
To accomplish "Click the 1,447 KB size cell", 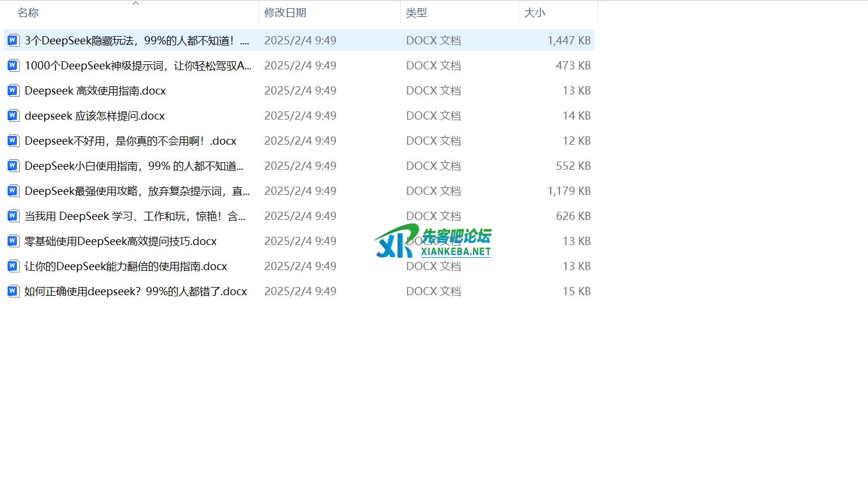I will (x=568, y=40).
